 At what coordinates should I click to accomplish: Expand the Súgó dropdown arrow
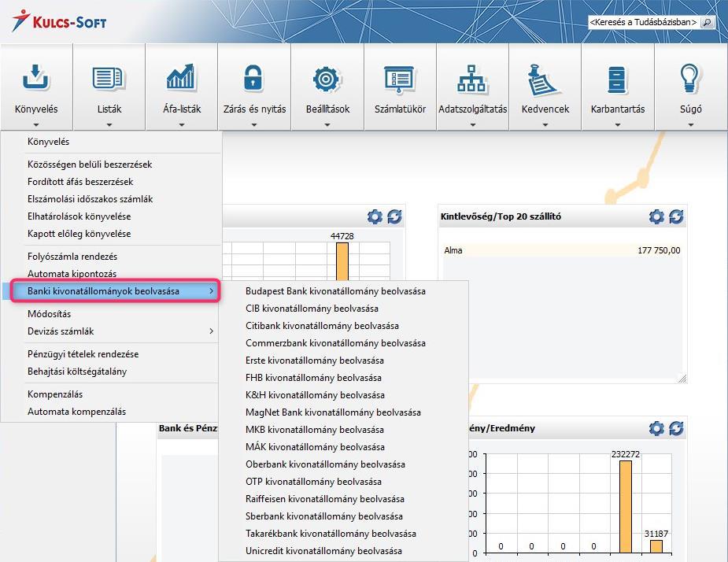tap(690, 125)
